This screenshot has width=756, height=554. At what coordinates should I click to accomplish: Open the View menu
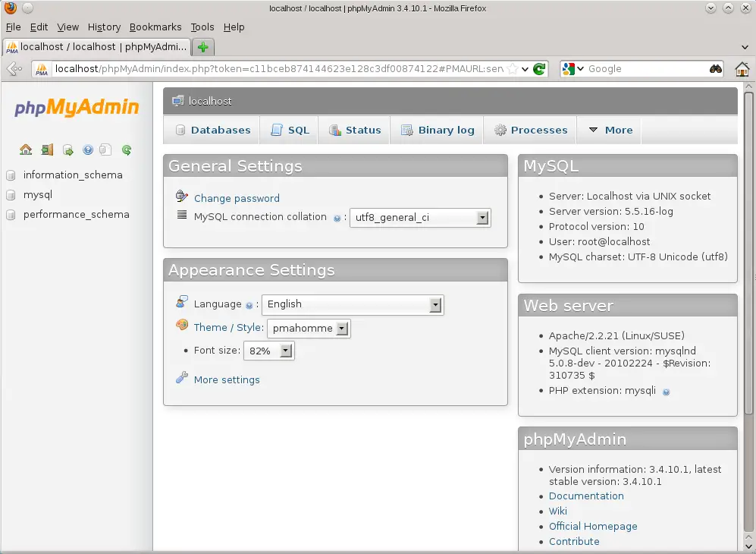67,27
